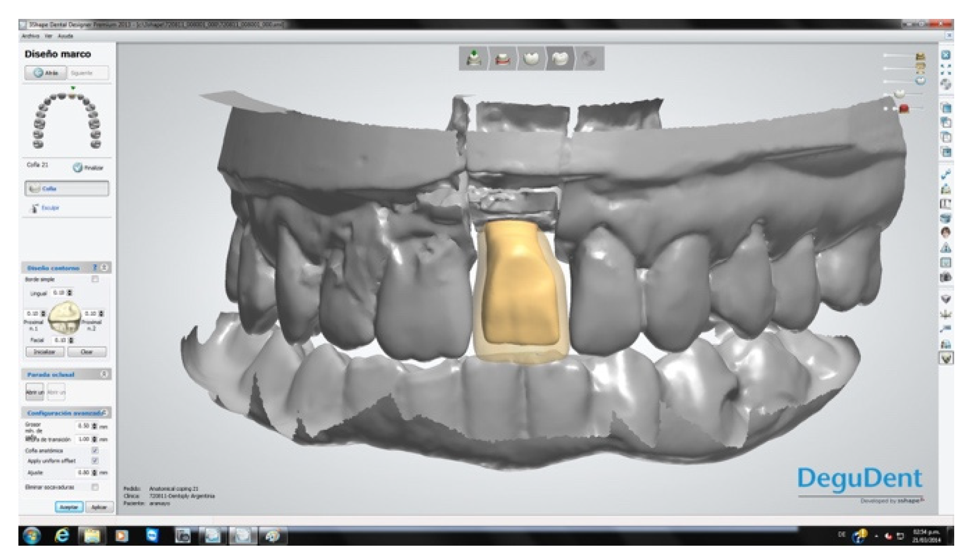This screenshot has width=968, height=560.
Task: Toggle the Borde simple checkbox
Action: click(x=95, y=279)
